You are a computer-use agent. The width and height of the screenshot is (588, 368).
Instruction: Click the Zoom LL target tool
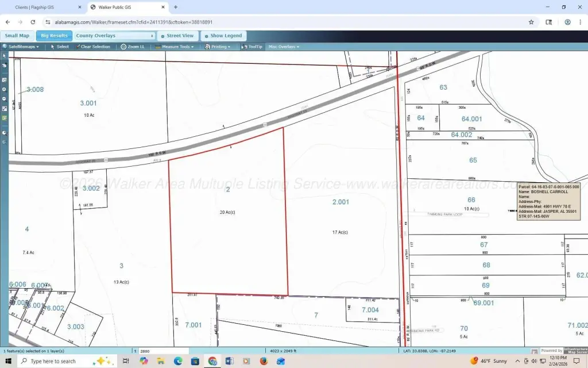coord(133,47)
